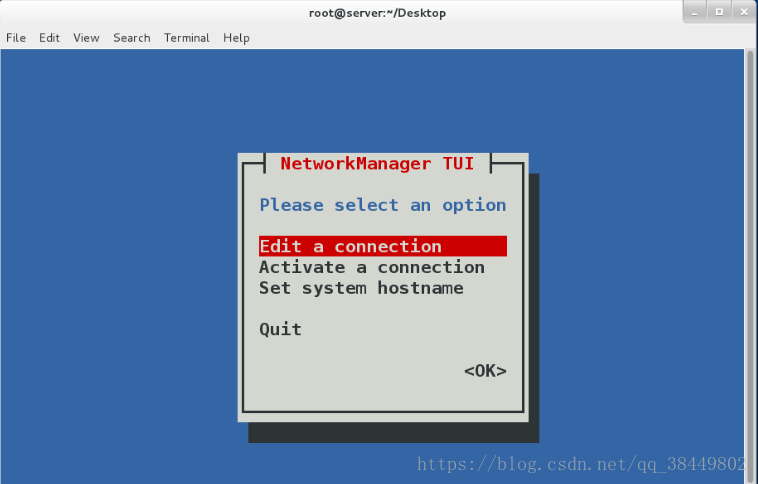Image resolution: width=758 pixels, height=484 pixels.
Task: Click the root@server:~/Desktop title bar
Action: (x=377, y=13)
